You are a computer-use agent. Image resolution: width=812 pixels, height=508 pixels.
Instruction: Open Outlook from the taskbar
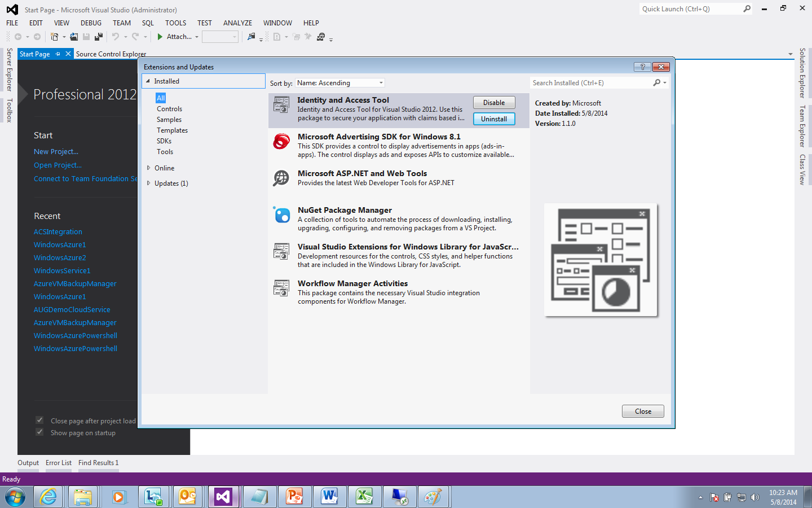click(188, 497)
